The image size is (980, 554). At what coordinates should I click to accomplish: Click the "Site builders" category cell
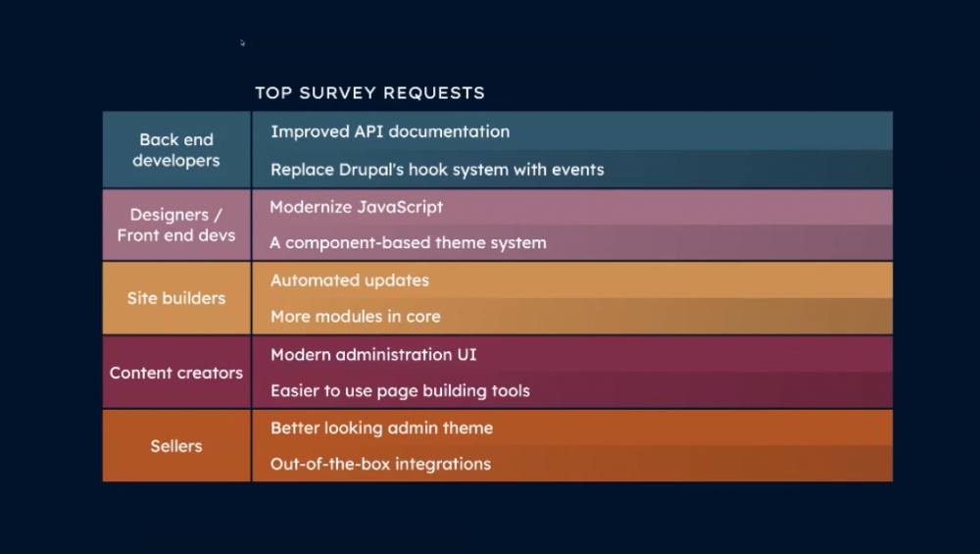pyautogui.click(x=176, y=298)
